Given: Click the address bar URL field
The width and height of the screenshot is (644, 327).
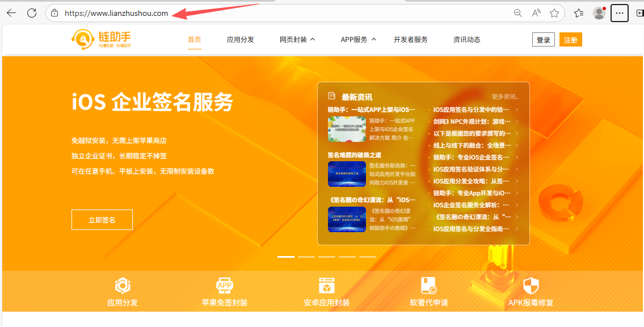Looking at the screenshot, I should click(x=284, y=13).
